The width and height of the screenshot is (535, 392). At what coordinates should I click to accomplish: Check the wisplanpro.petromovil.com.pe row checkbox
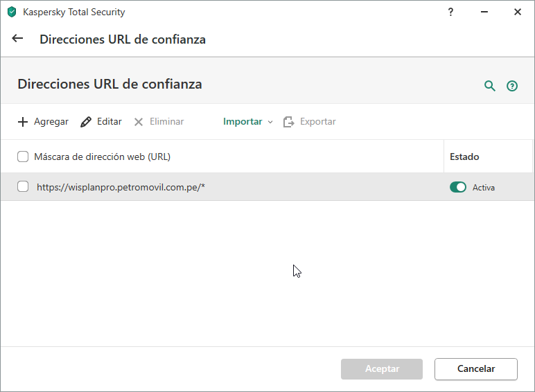(x=23, y=186)
